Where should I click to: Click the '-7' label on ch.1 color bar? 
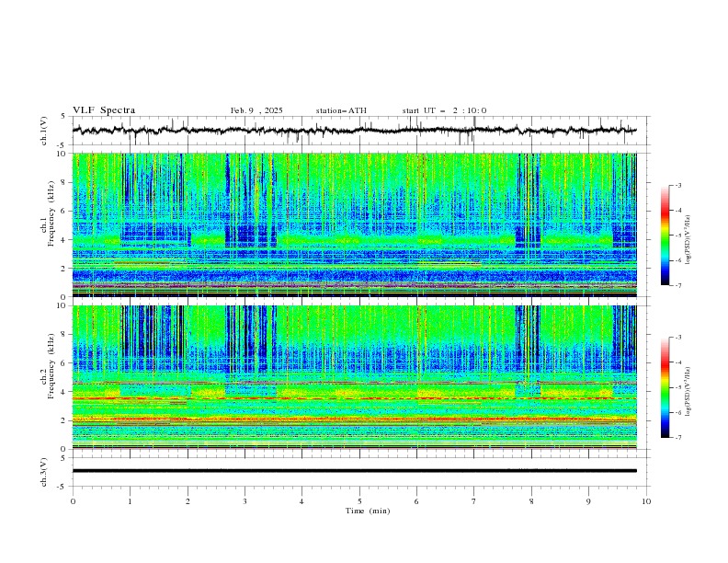coord(677,285)
